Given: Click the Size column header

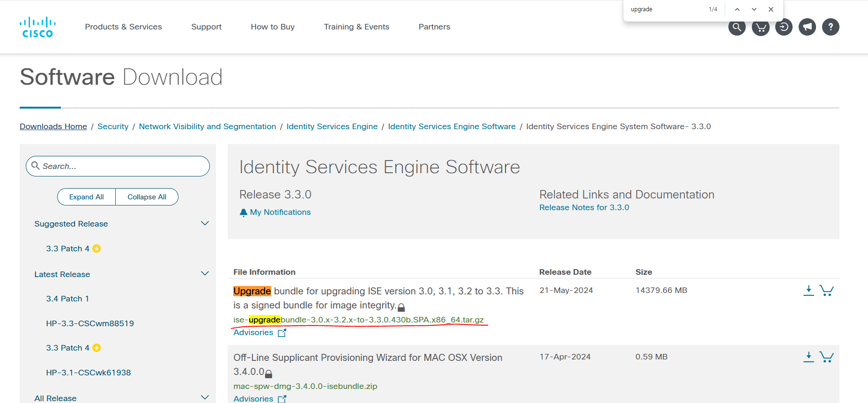Looking at the screenshot, I should [x=644, y=272].
